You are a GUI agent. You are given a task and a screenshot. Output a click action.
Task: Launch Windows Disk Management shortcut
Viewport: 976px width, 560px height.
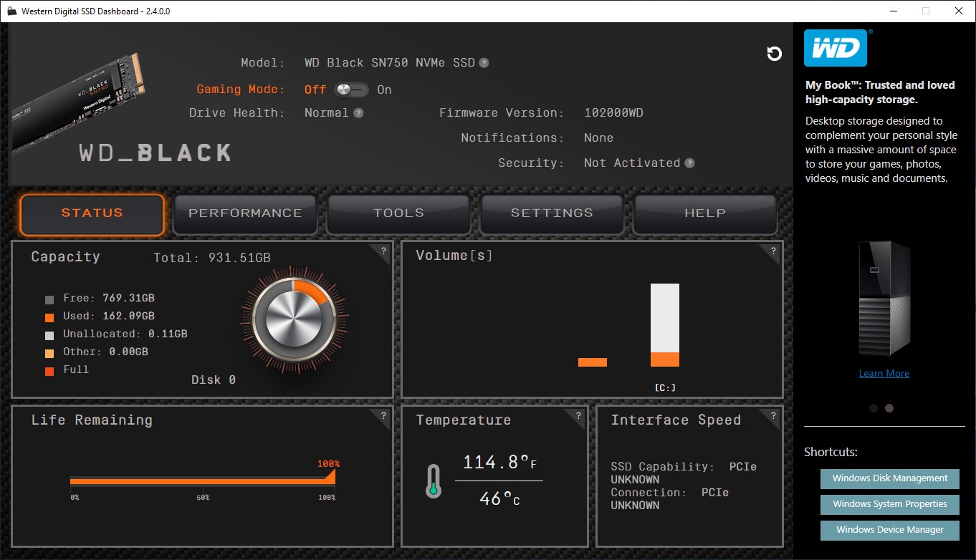pyautogui.click(x=889, y=478)
